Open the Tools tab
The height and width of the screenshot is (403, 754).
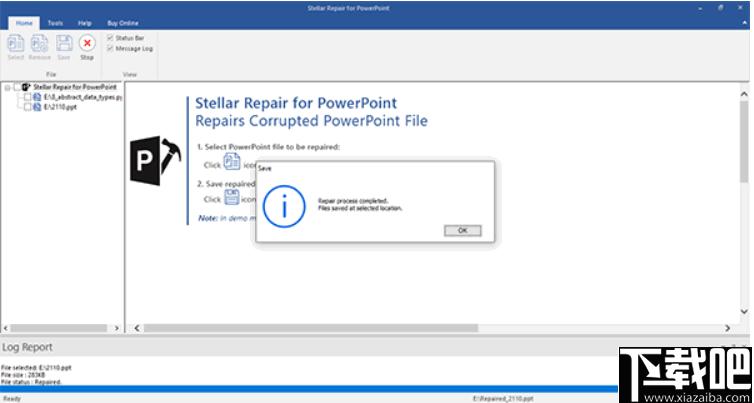(55, 23)
